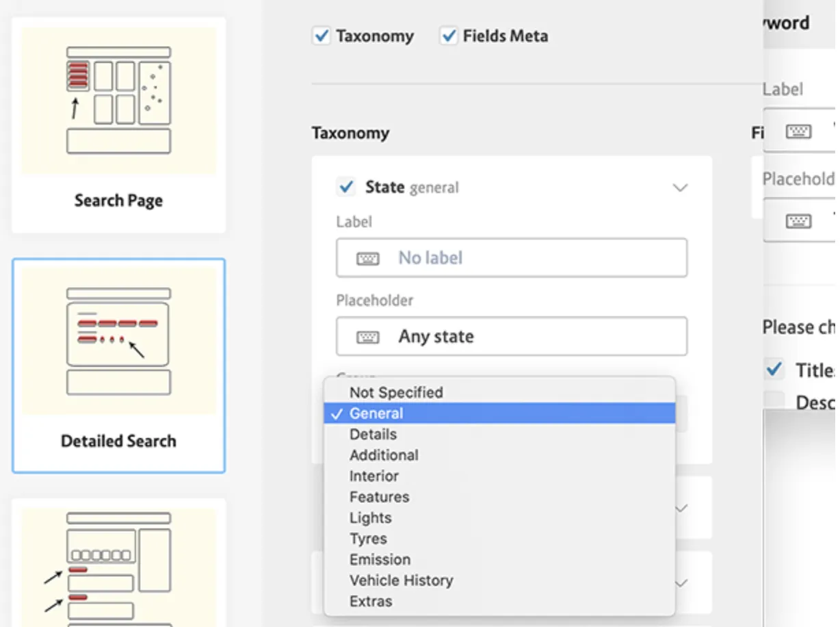Click keyboard icon in State Label field
Image resolution: width=840 pixels, height=627 pixels.
click(368, 259)
